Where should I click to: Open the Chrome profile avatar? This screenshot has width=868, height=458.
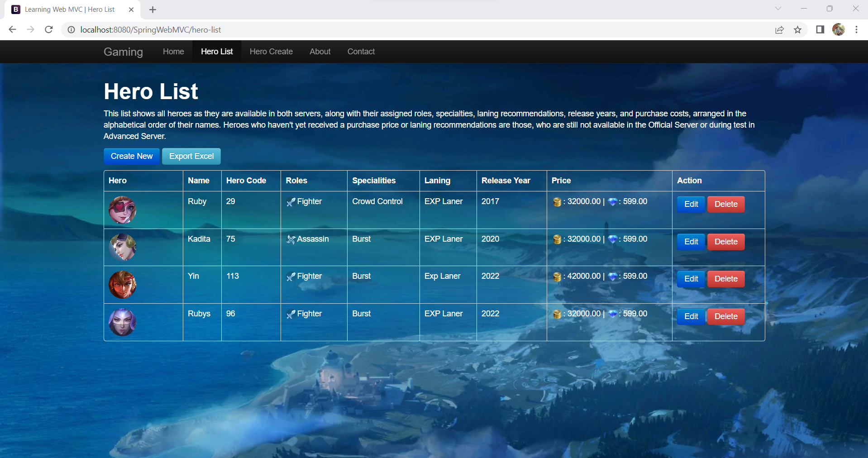[x=839, y=29]
